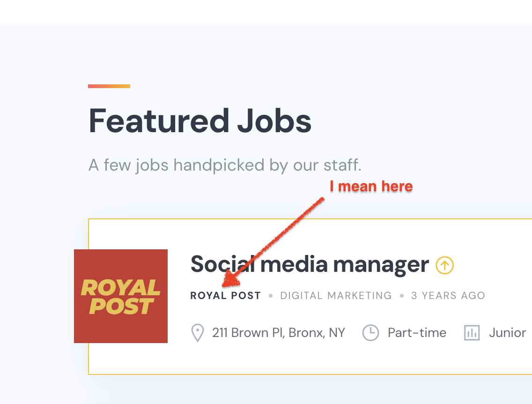Click the 'A few jobs handpicked' subtitle text

pyautogui.click(x=225, y=165)
